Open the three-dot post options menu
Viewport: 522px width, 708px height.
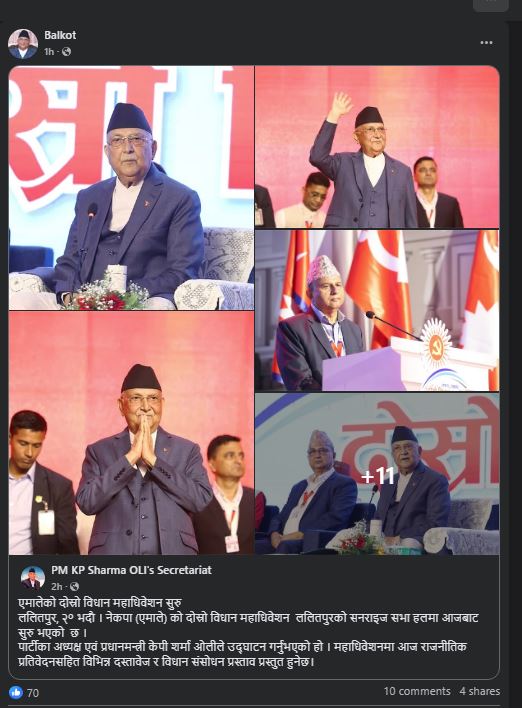[x=486, y=42]
